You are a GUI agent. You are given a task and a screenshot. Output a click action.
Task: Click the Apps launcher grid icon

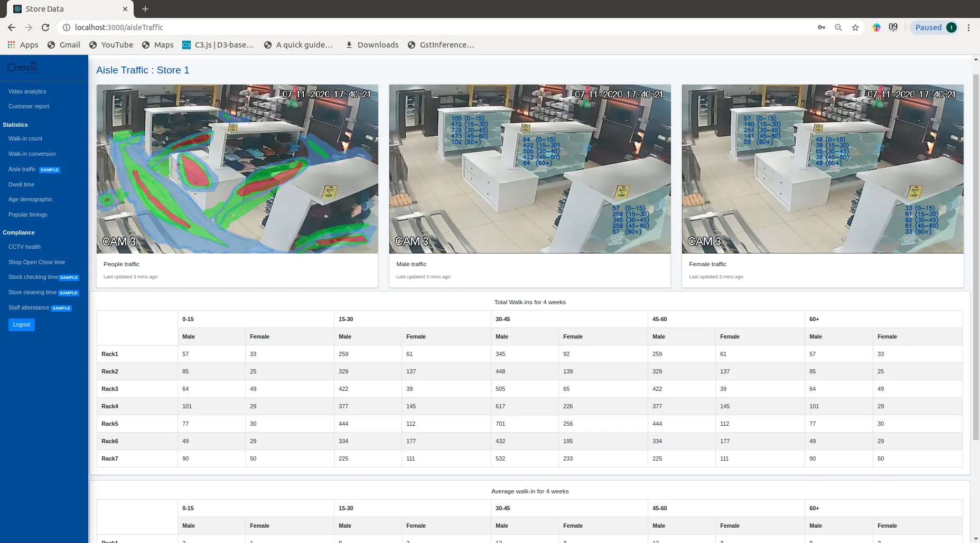11,45
